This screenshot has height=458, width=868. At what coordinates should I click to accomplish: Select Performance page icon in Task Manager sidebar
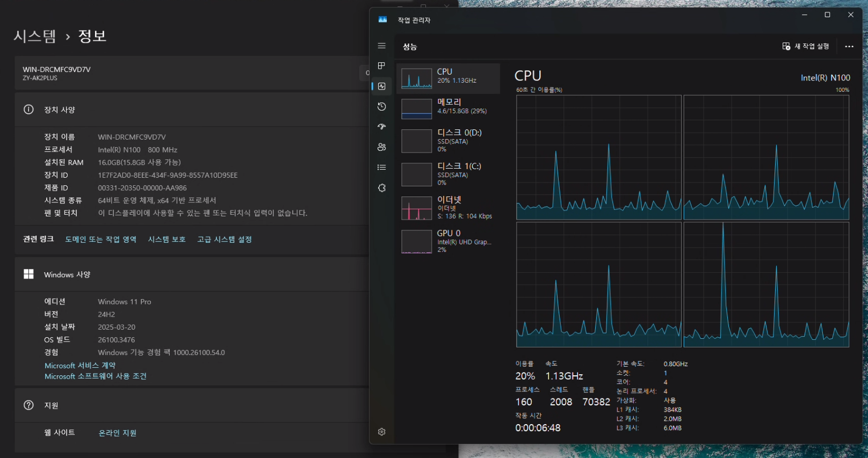click(x=382, y=86)
